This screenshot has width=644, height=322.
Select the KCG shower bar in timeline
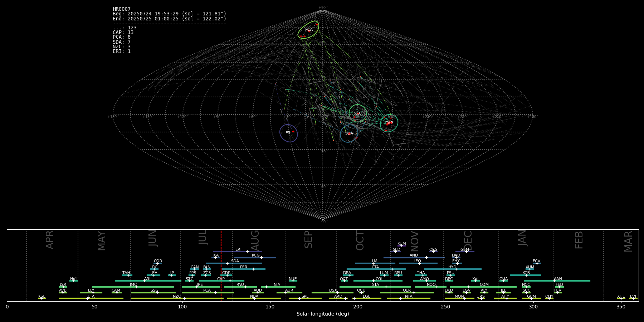[x=255, y=258]
